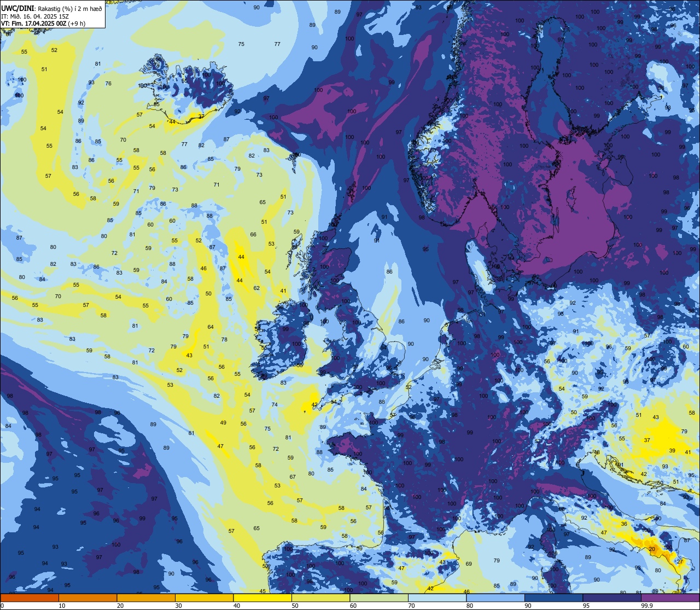
Task: Click the '27' humidity value on the map
Action: coord(680,562)
